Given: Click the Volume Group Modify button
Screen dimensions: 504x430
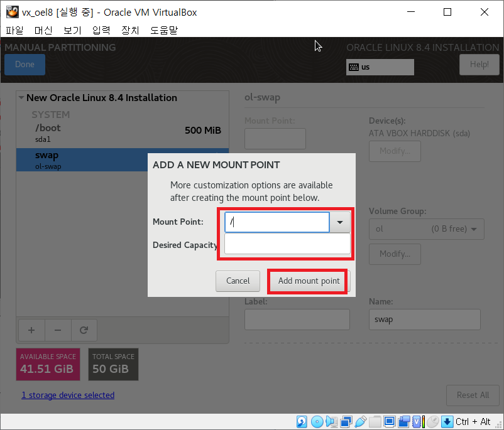Looking at the screenshot, I should (395, 254).
